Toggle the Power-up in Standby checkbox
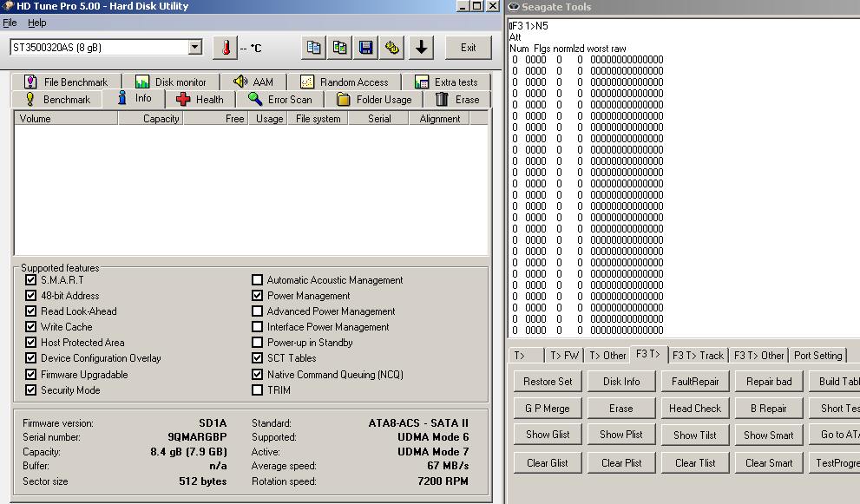 click(257, 342)
